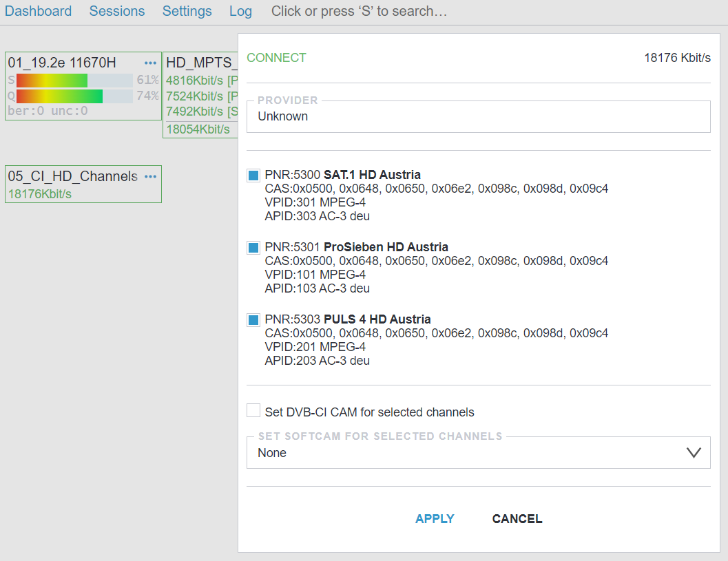The height and width of the screenshot is (561, 728).
Task: Click APID:203 AC-3 deu line
Action: (317, 361)
